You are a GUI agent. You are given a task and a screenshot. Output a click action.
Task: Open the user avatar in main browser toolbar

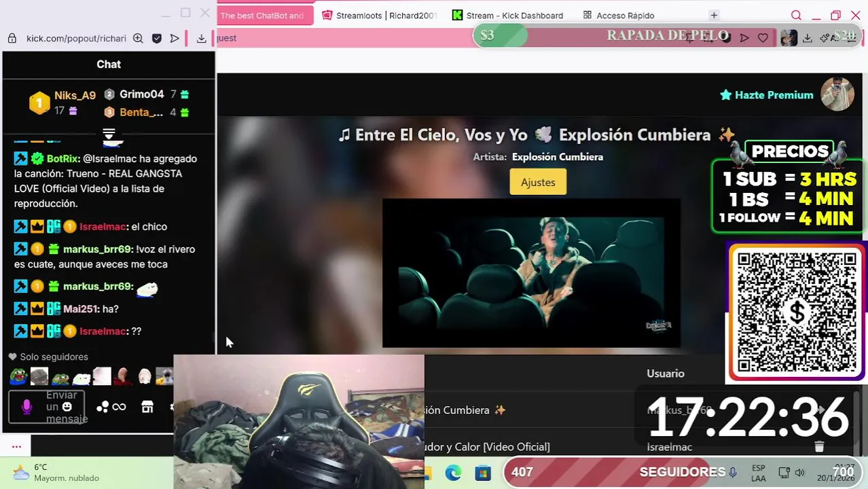789,38
